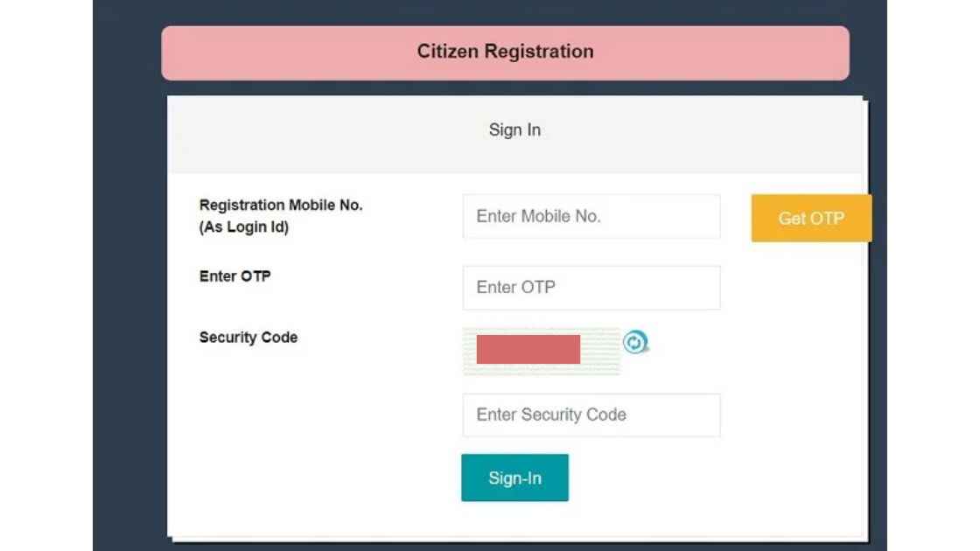Select the Security Code label text
Viewport: 980px width, 551px height.
pyautogui.click(x=248, y=337)
